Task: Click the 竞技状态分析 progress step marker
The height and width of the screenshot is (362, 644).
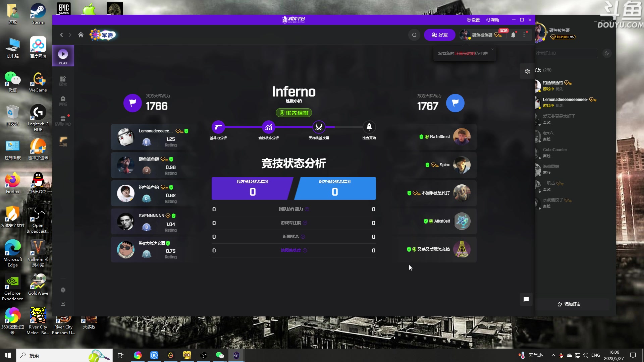Action: (268, 127)
